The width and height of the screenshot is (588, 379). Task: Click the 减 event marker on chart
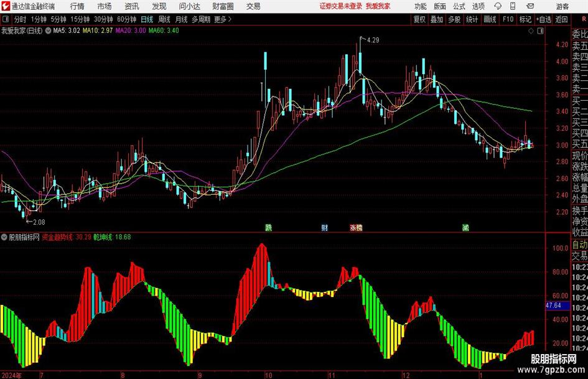[x=465, y=227]
